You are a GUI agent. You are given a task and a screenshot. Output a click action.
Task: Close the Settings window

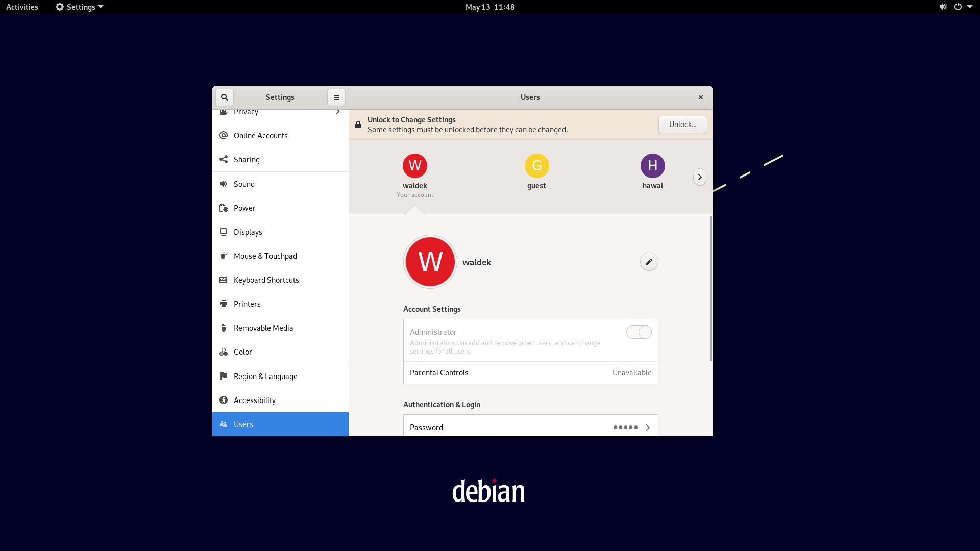click(x=701, y=97)
